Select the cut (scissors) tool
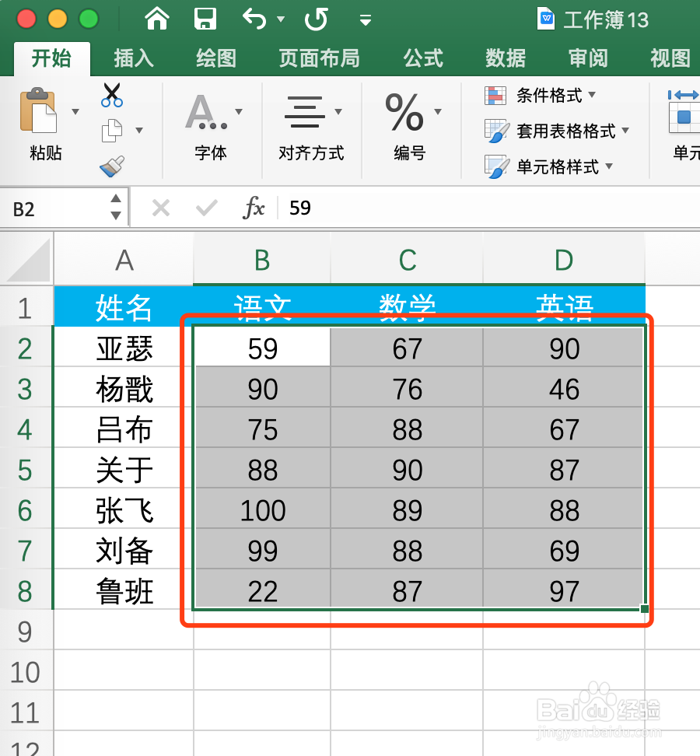700x756 pixels. point(111,94)
